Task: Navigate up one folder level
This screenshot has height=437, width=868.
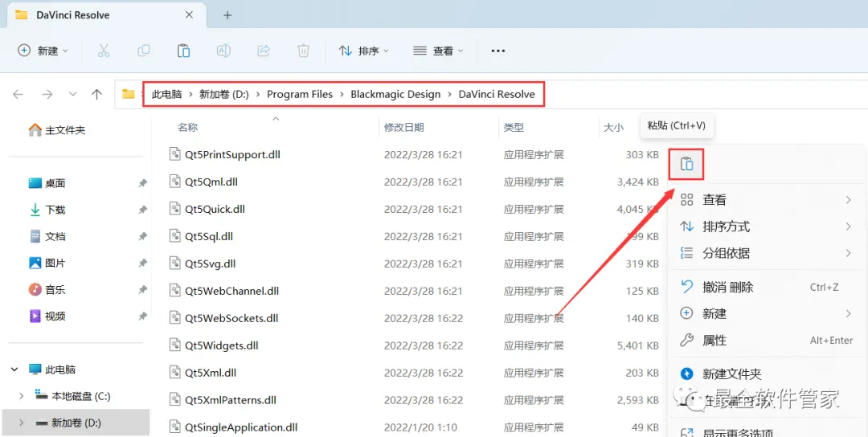Action: [x=97, y=94]
